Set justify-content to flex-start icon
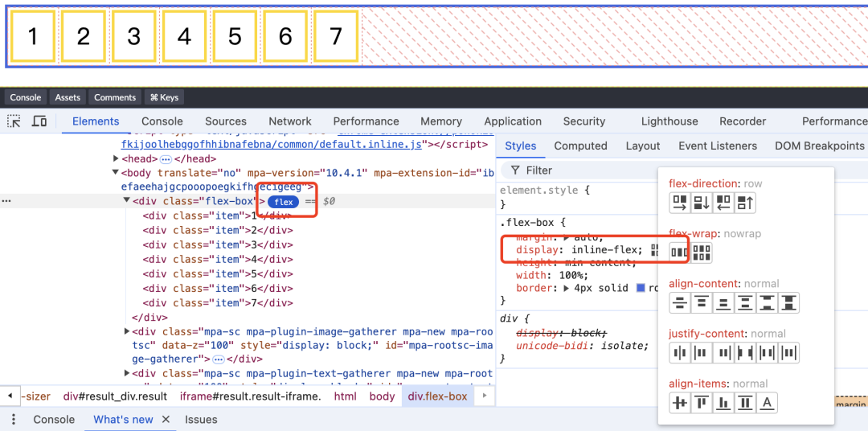 pyautogui.click(x=702, y=353)
